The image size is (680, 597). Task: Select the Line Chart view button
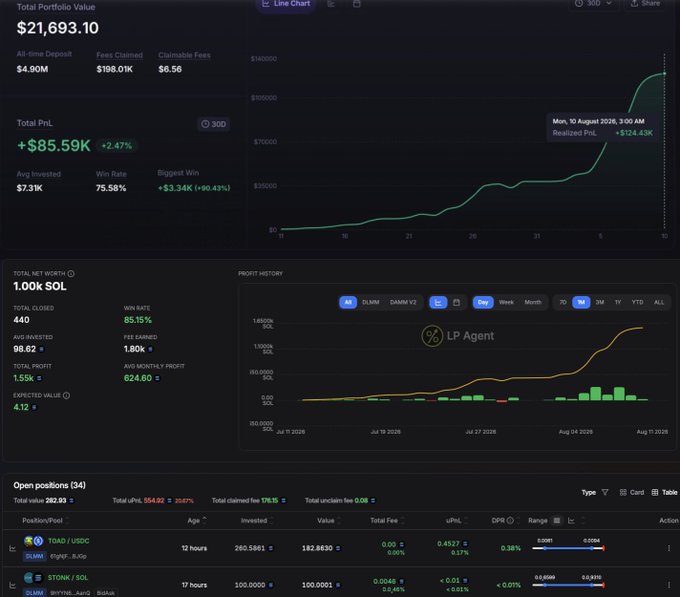(x=286, y=4)
